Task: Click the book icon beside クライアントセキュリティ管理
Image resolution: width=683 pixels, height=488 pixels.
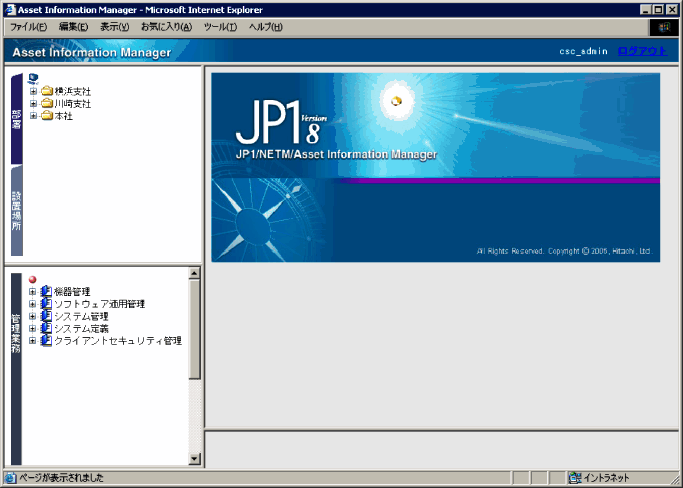Action: pos(46,340)
